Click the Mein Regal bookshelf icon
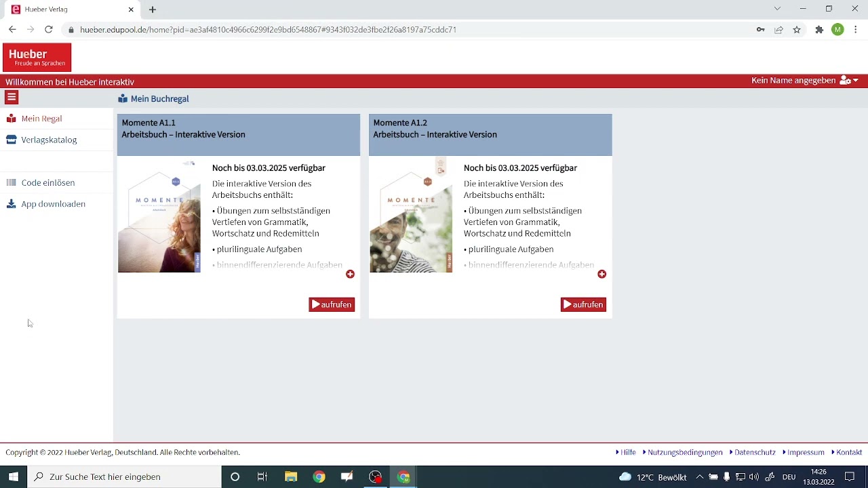The height and width of the screenshot is (488, 868). coord(11,119)
